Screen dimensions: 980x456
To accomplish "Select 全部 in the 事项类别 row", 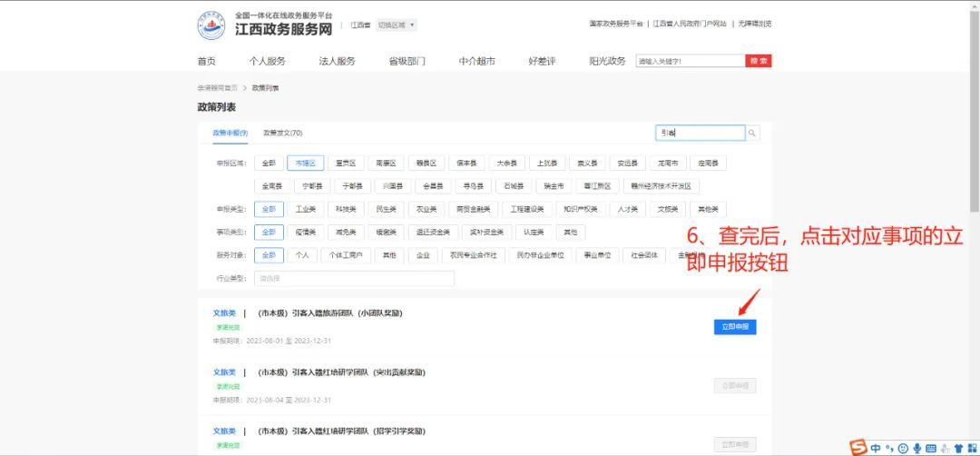I will click(269, 232).
